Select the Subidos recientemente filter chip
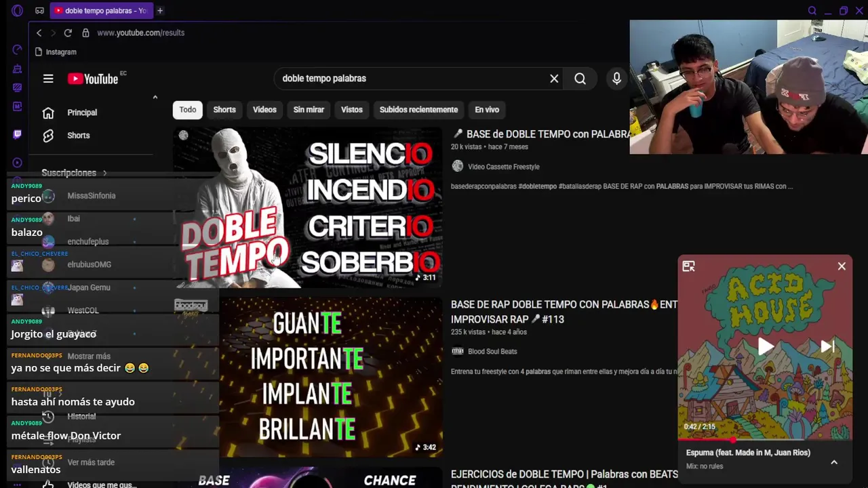The width and height of the screenshot is (868, 488). [x=418, y=110]
